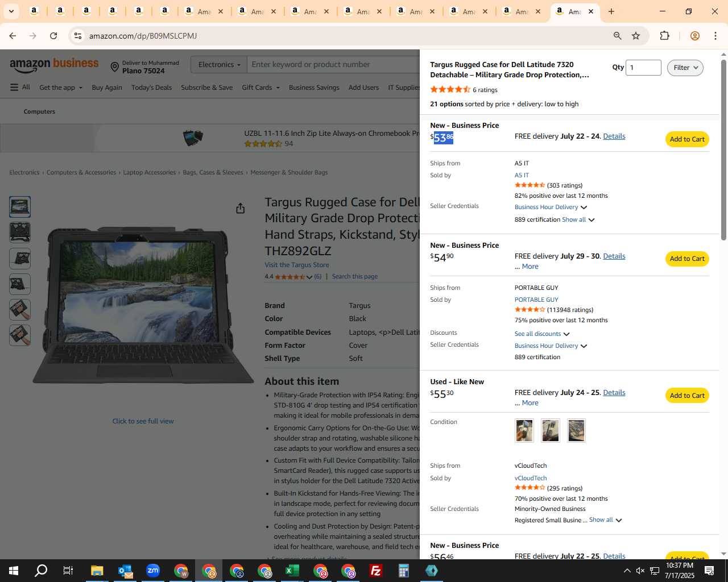Click the Amazon Business logo
This screenshot has width=728, height=582.
pos(54,65)
